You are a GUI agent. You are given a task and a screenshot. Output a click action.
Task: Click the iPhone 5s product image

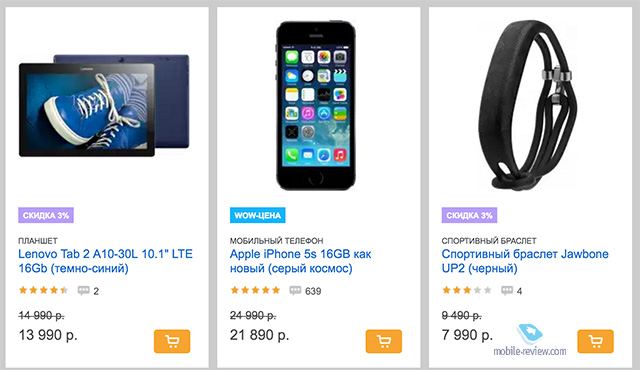click(x=316, y=105)
